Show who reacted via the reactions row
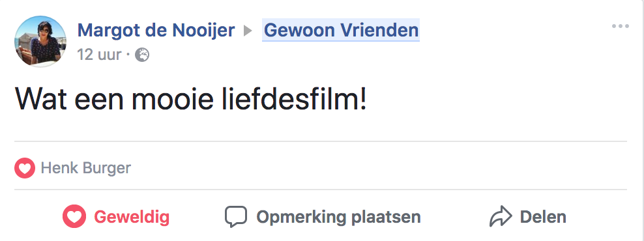The image size is (644, 241). coord(320,168)
